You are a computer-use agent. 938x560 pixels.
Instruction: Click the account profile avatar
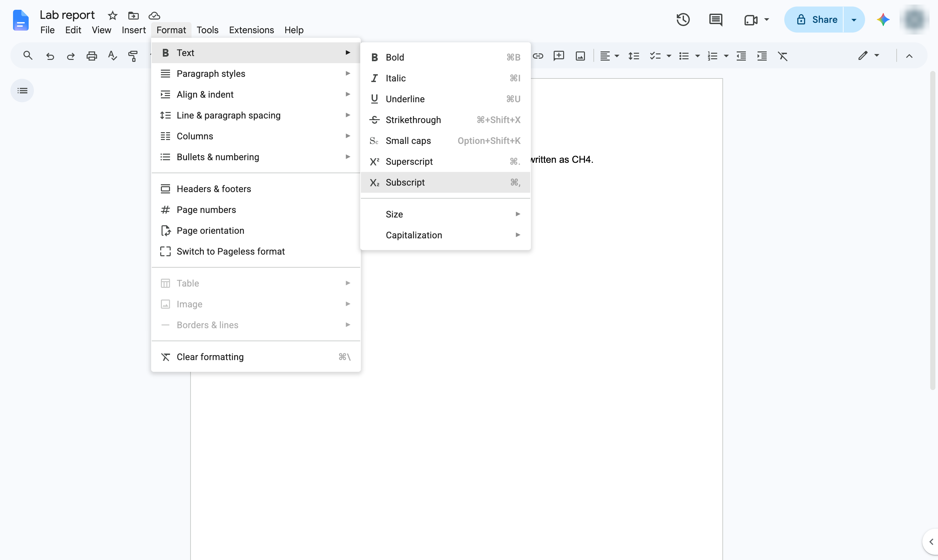pyautogui.click(x=914, y=20)
